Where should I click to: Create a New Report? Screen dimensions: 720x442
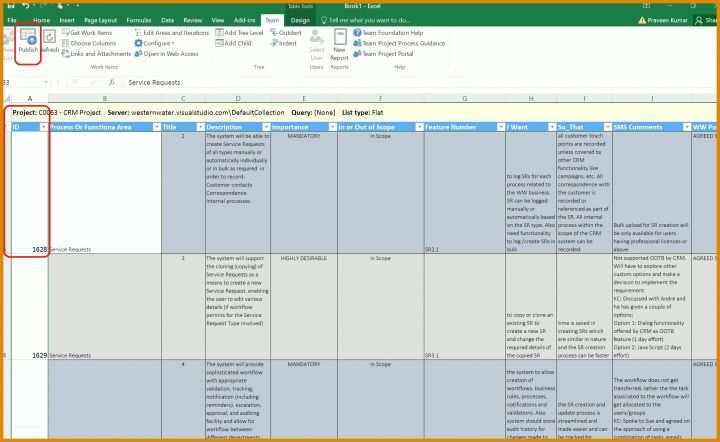(339, 45)
